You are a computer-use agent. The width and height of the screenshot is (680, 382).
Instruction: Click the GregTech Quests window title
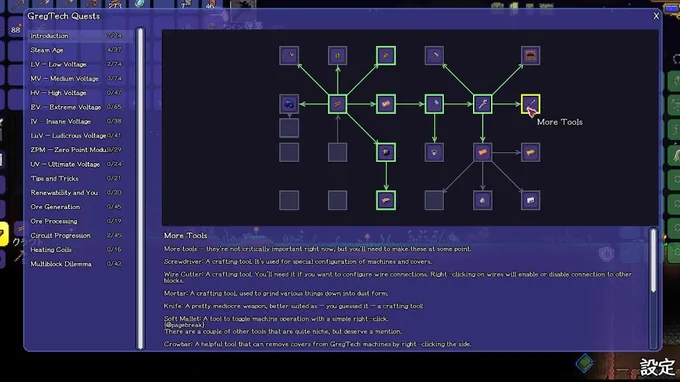coord(63,16)
